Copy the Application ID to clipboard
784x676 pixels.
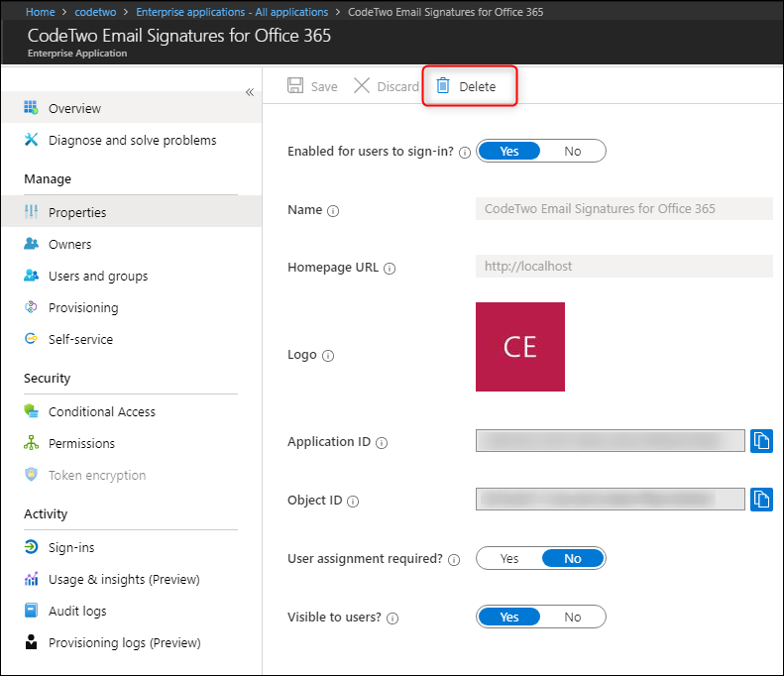point(761,440)
